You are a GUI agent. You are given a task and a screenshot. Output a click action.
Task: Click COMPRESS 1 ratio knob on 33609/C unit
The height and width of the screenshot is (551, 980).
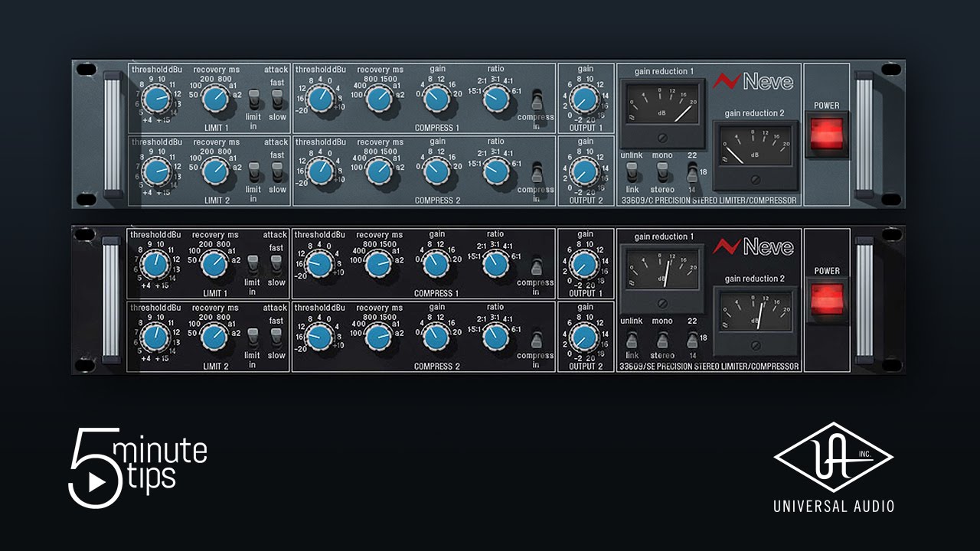[496, 98]
